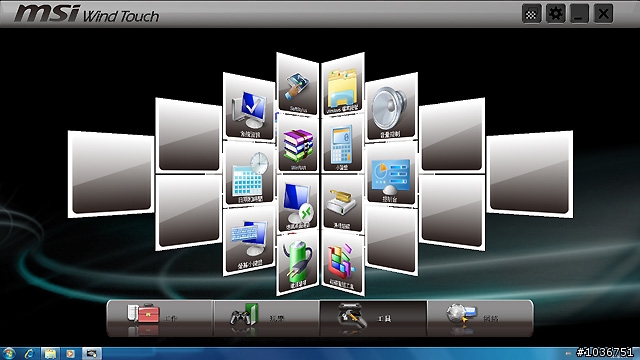Switch to the Play tab with gamepad

pos(266,318)
